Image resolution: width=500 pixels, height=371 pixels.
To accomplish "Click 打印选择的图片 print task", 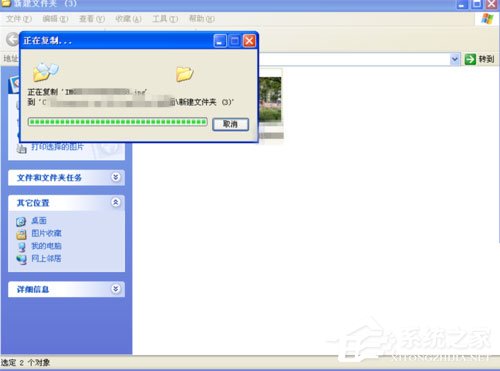I will tap(57, 147).
